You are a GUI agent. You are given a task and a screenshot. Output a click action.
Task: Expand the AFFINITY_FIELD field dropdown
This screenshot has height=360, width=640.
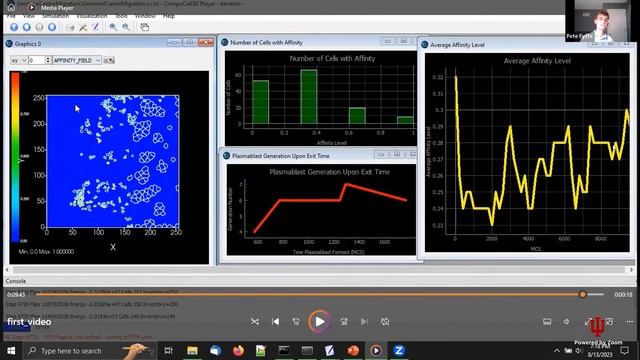[x=77, y=60]
